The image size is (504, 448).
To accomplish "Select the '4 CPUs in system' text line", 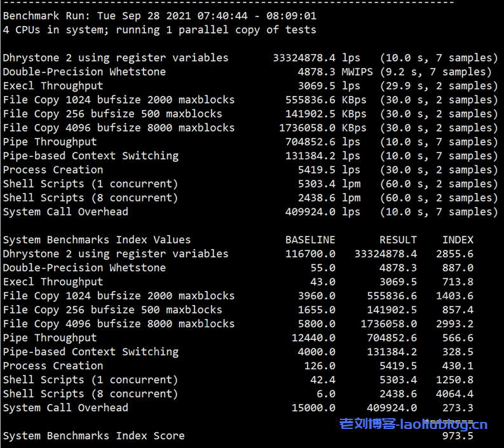I will point(159,30).
